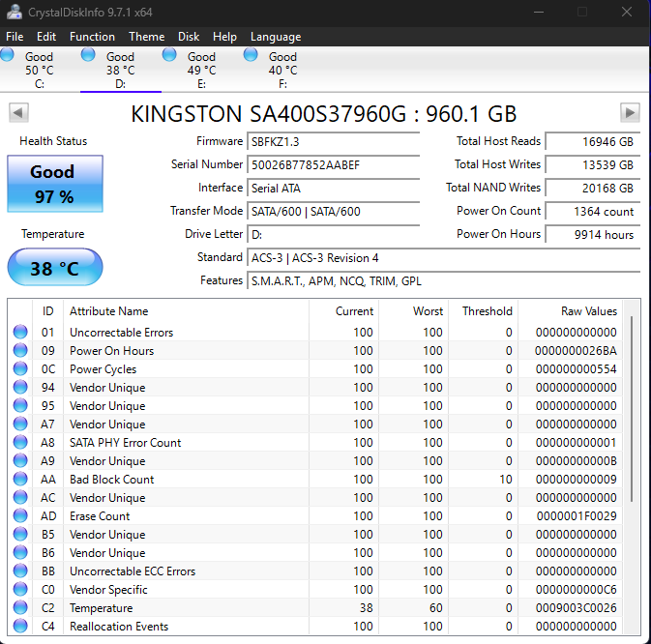Viewport: 651px width, 644px height.
Task: Open the Function menu
Action: (x=92, y=37)
